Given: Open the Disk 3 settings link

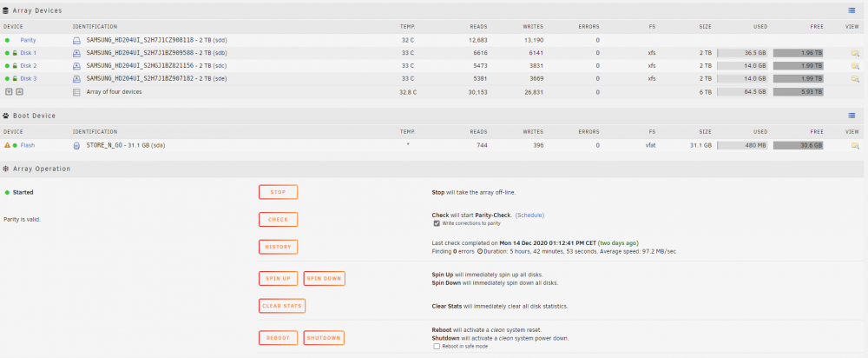Looking at the screenshot, I should click(x=29, y=79).
